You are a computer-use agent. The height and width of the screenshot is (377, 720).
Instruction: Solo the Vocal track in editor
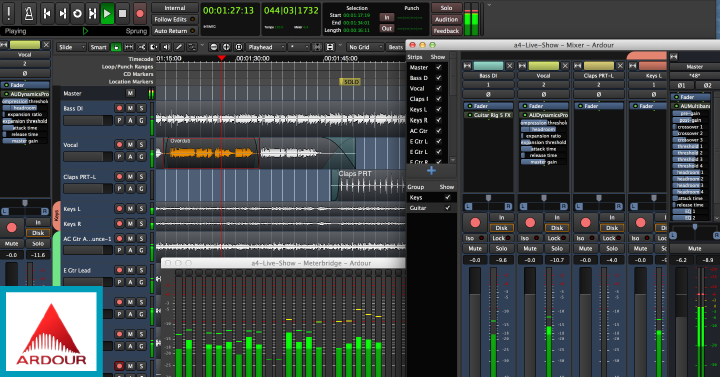click(x=141, y=145)
